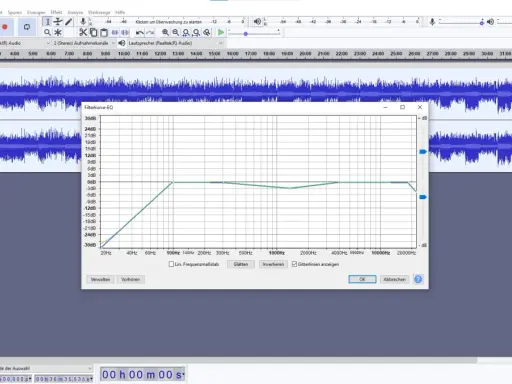512x384 pixels.
Task: Click the playback meter speaker icon
Action: coord(257,22)
